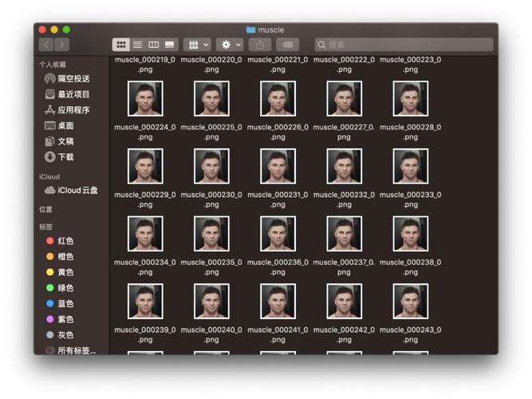Select the red tag (红色)
The image size is (532, 399).
(x=60, y=241)
